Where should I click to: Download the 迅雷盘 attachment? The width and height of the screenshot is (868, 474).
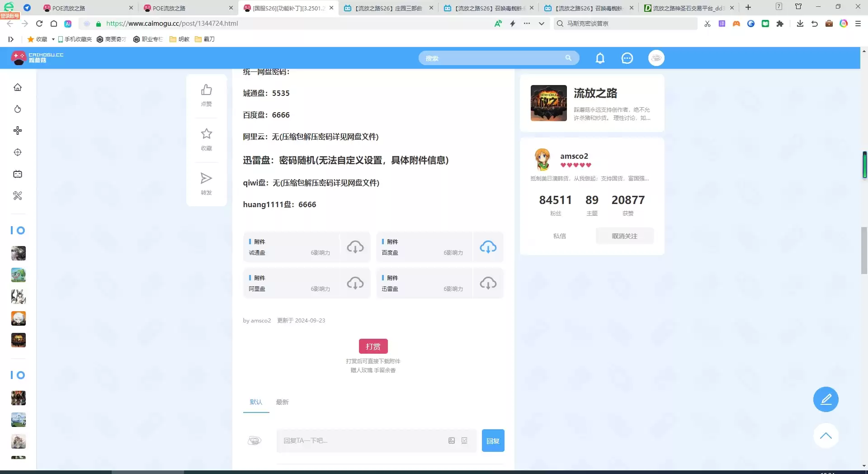tap(488, 283)
